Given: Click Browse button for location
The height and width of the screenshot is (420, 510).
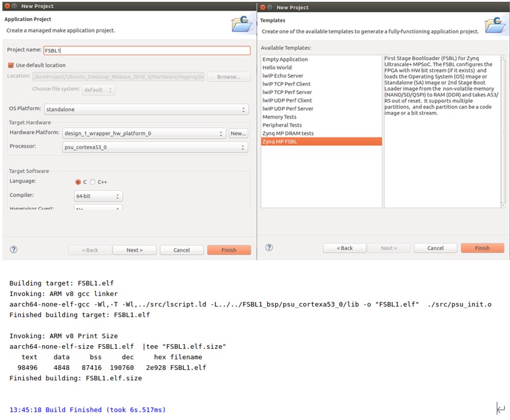Looking at the screenshot, I should [x=228, y=77].
